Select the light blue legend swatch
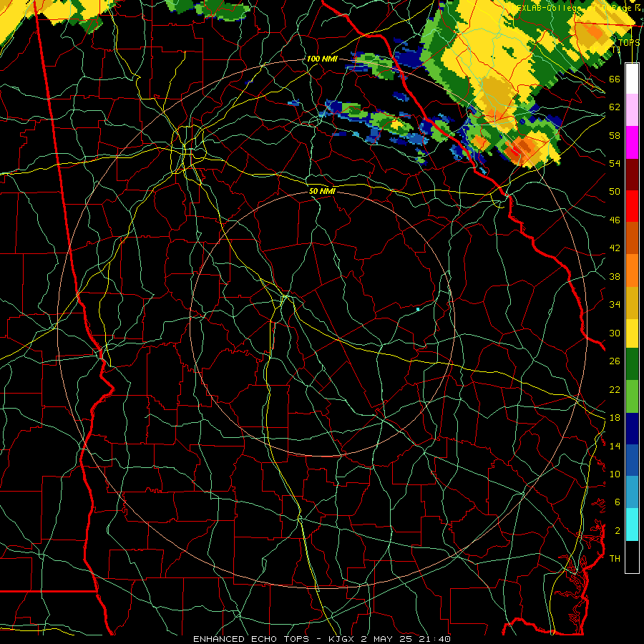Viewport: 644px width, 644px height. (x=632, y=492)
